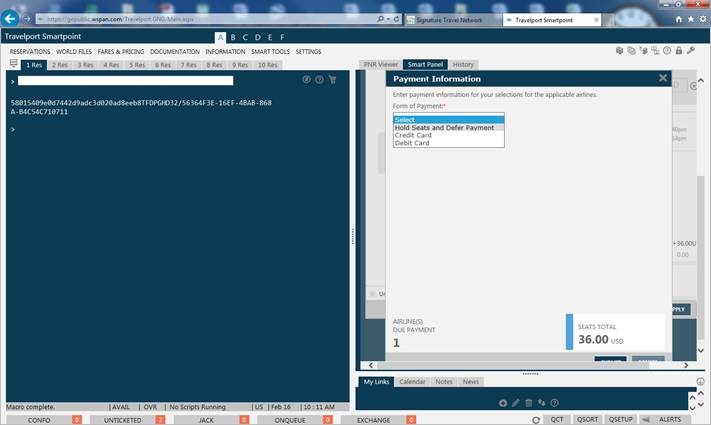Click the browser favorites star icon
The image size is (711, 425).
pos(691,19)
